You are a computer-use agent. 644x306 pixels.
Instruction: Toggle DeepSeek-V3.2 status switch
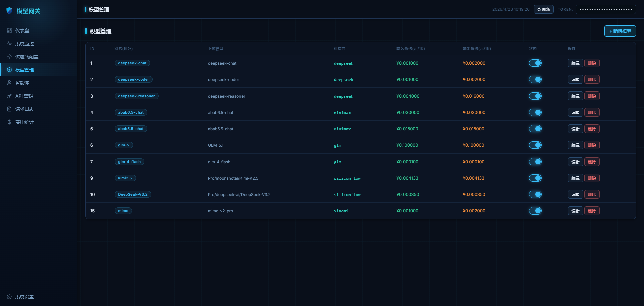(x=535, y=194)
